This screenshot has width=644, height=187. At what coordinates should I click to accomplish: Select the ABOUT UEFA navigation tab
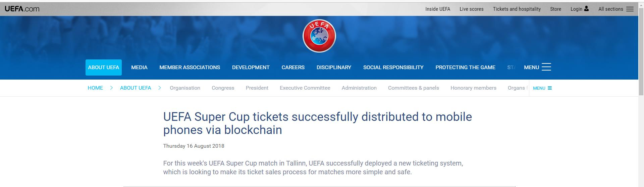click(103, 67)
